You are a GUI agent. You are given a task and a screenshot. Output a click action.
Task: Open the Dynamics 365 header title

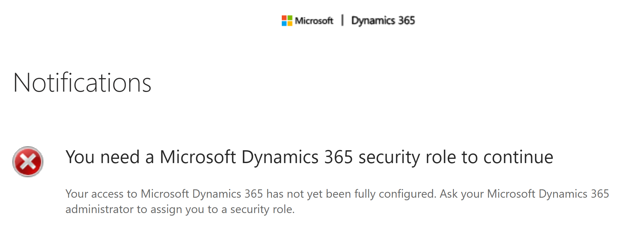click(383, 21)
